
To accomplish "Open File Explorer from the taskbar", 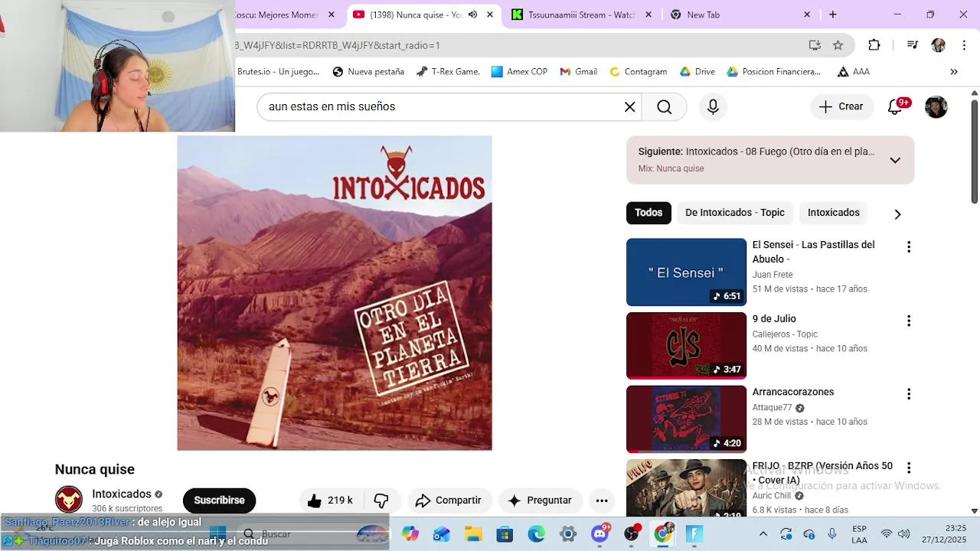I will pyautogui.click(x=473, y=533).
